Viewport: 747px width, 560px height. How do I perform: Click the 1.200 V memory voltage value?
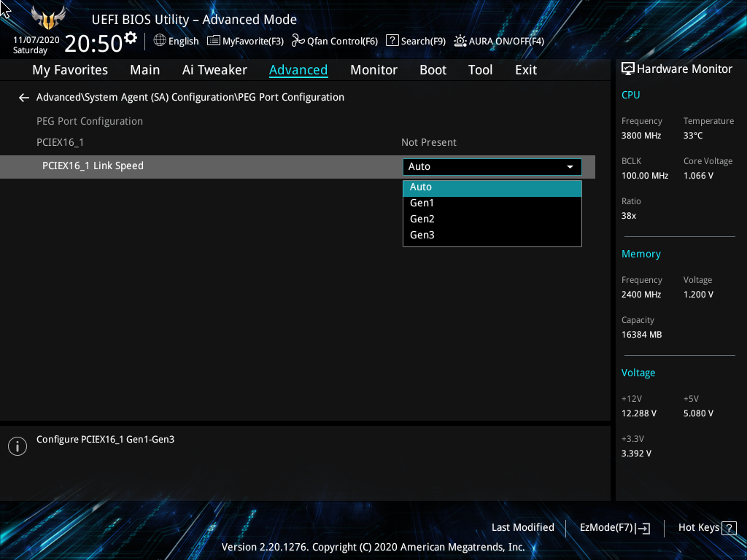click(698, 295)
